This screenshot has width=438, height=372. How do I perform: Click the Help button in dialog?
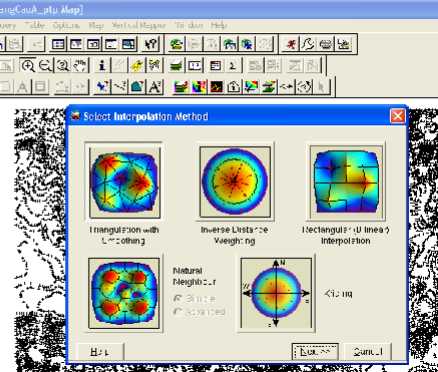click(101, 352)
